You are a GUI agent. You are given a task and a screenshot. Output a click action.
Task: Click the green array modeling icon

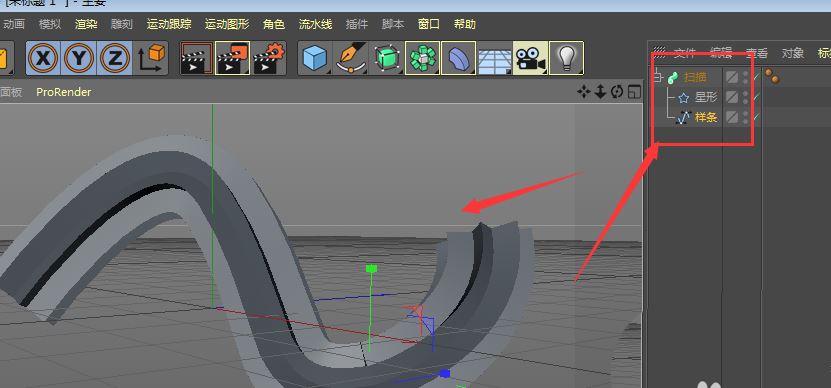(422, 58)
